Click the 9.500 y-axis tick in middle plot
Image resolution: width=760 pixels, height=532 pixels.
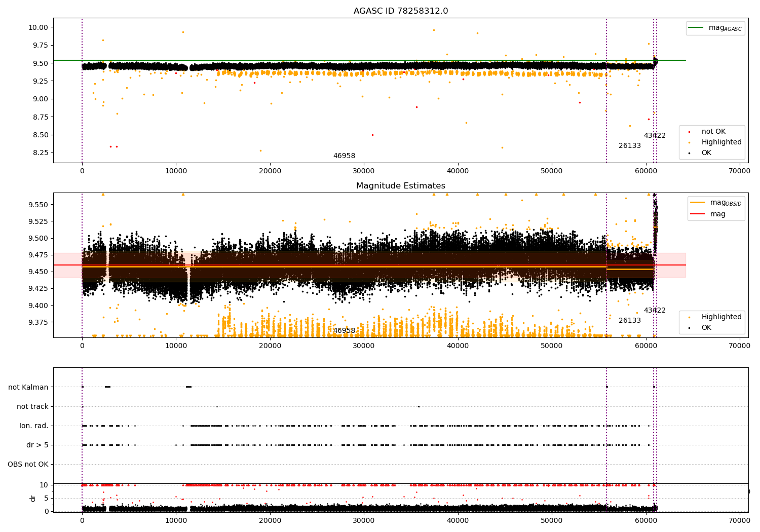point(39,238)
